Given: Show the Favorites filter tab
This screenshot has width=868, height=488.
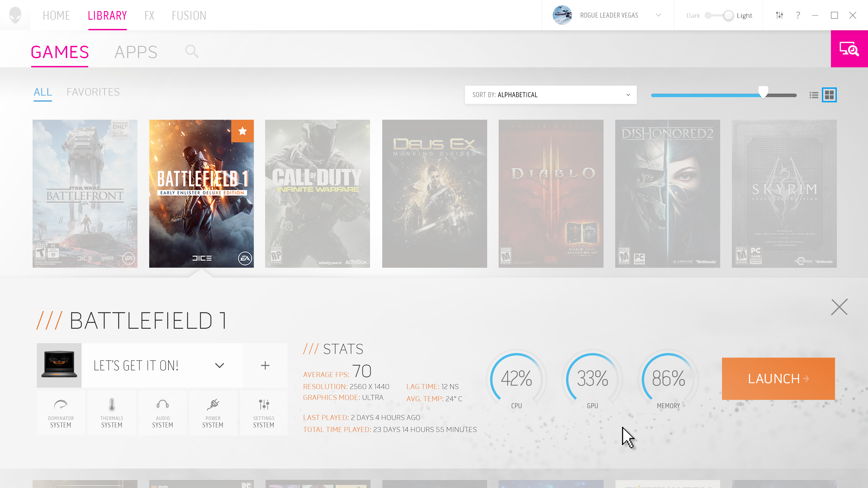Looking at the screenshot, I should point(93,92).
